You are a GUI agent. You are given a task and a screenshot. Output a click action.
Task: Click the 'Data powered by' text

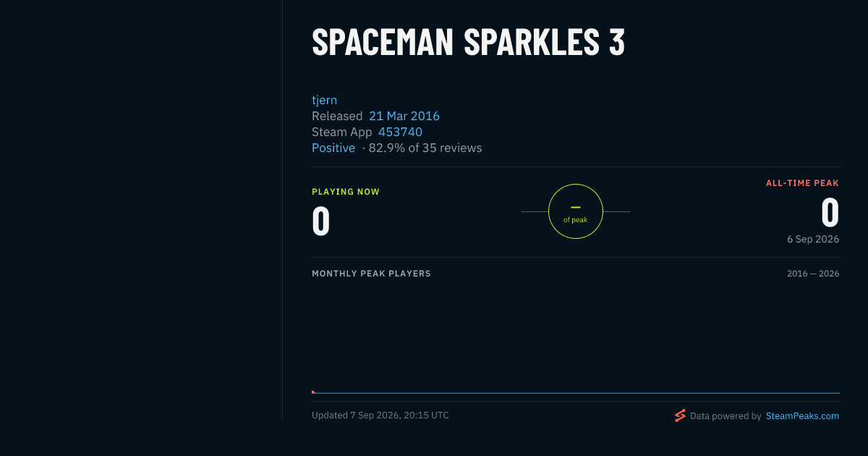coord(726,416)
